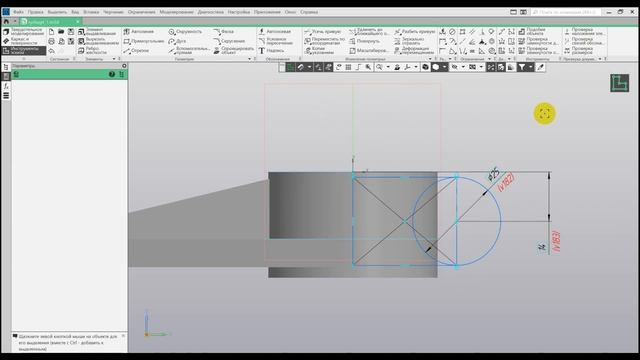
Task: Open the Справка menu
Action: pos(309,12)
